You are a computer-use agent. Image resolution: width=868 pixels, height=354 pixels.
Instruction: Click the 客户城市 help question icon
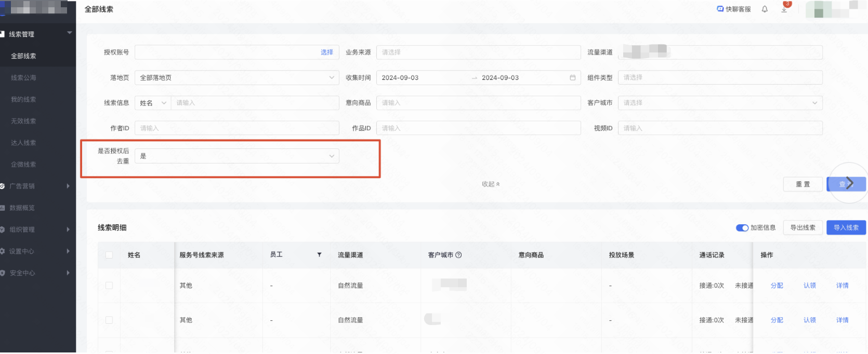click(x=458, y=255)
